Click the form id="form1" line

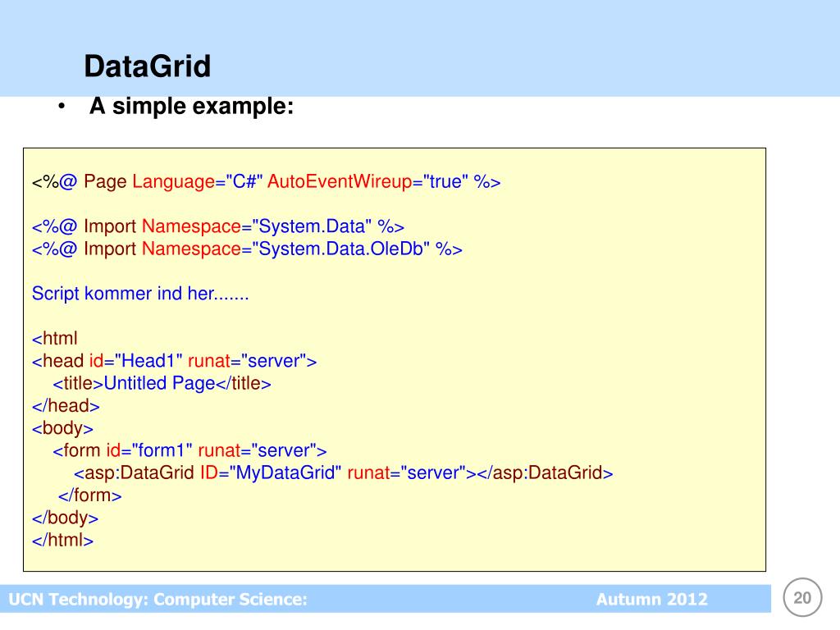coord(189,450)
